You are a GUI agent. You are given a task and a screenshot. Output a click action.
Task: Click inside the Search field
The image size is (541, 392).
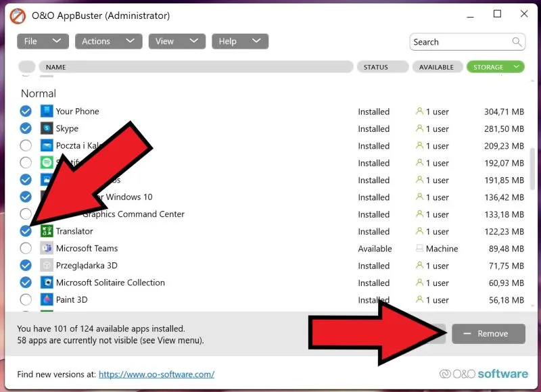click(x=460, y=42)
